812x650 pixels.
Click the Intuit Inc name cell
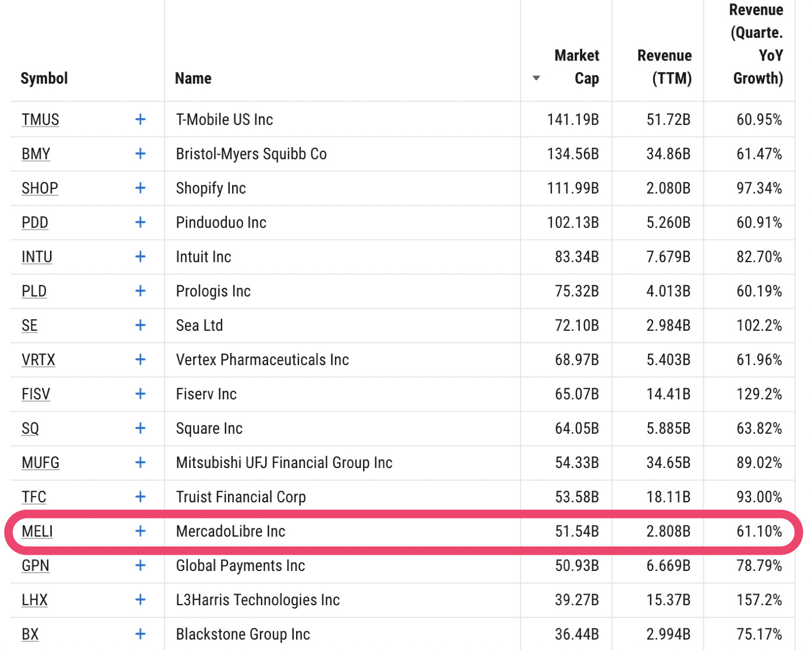point(204,257)
